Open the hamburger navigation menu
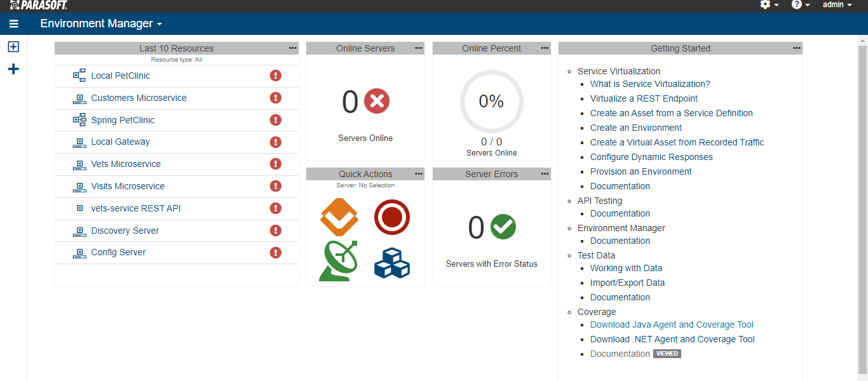Image resolution: width=868 pixels, height=381 pixels. click(14, 24)
